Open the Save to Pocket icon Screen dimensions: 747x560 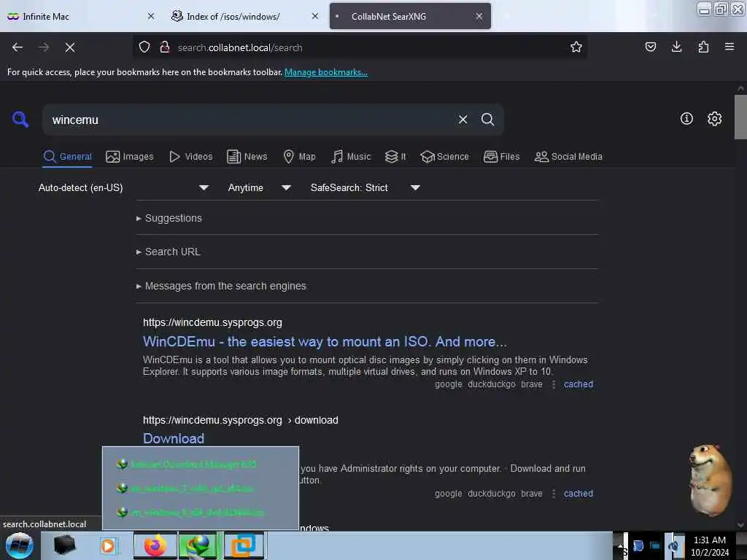(x=650, y=47)
